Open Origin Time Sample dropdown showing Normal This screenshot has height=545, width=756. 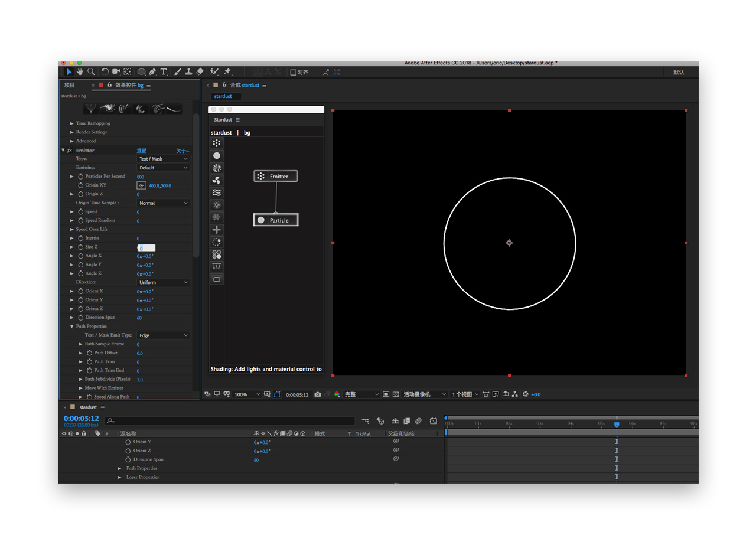163,203
